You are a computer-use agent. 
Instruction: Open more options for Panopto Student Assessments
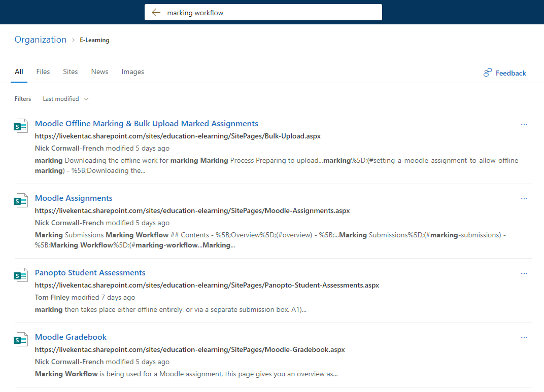[x=524, y=273]
